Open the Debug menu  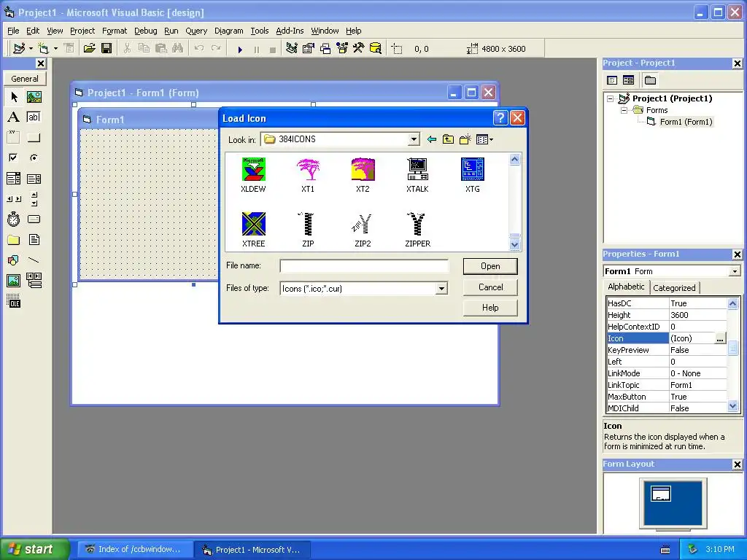[146, 31]
